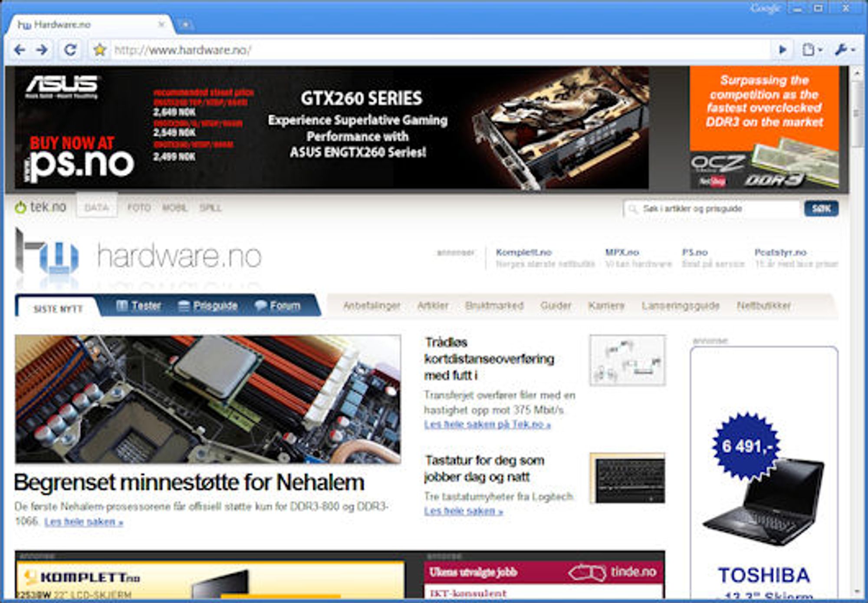The height and width of the screenshot is (603, 868).
Task: Click the Pcutstyr.no advertiser link
Action: [780, 252]
